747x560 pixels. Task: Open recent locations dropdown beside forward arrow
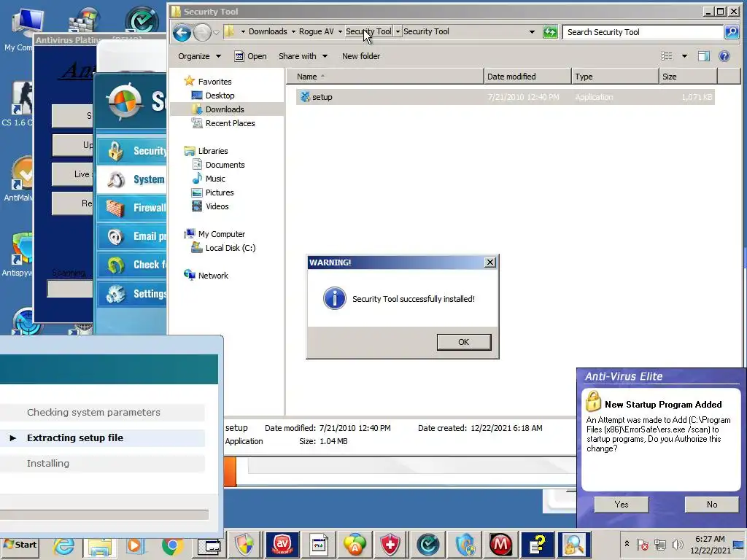[x=216, y=32]
